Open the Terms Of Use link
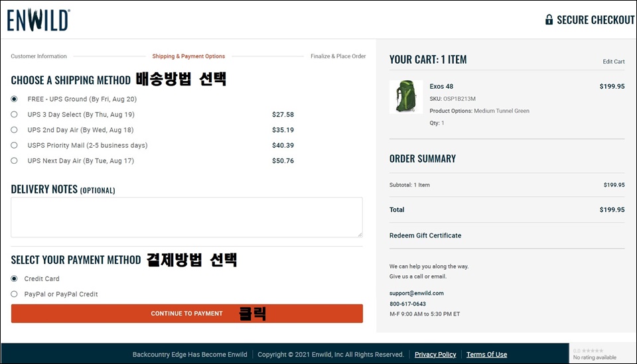Viewport: 637px width, 364px height. click(x=486, y=354)
